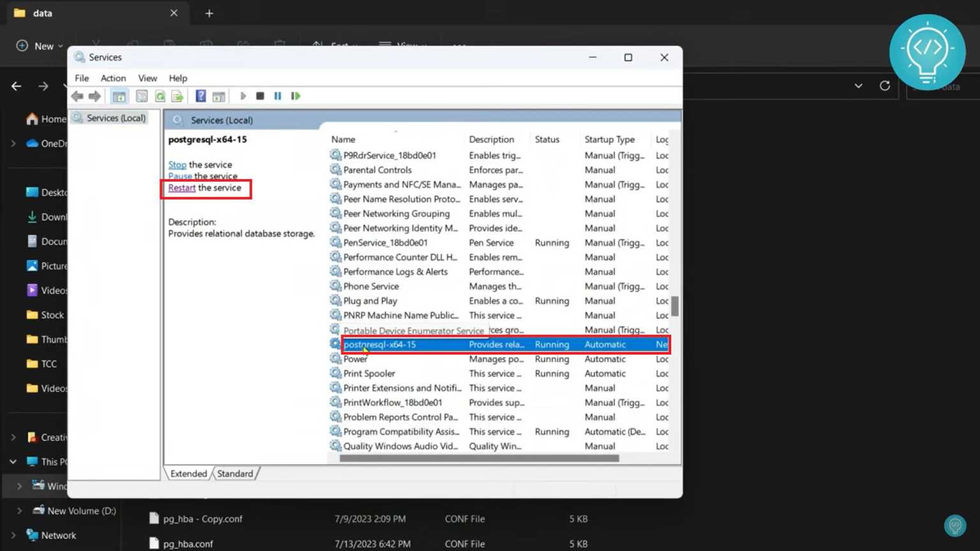Expand the This PC tree item
This screenshot has width=980, height=551.
[13, 461]
